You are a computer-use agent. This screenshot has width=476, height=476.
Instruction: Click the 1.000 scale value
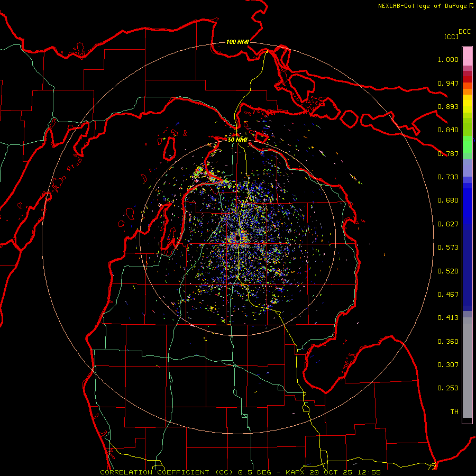(448, 59)
